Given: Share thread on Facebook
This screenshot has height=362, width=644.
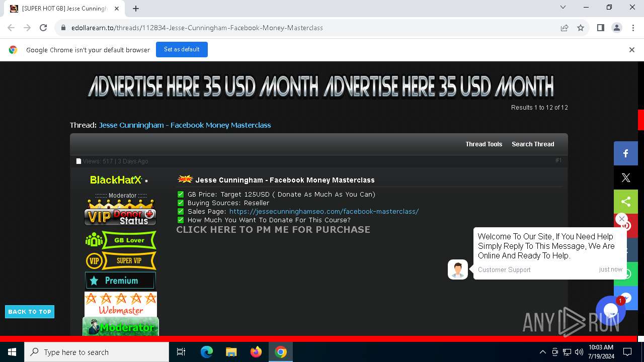Looking at the screenshot, I should (625, 153).
